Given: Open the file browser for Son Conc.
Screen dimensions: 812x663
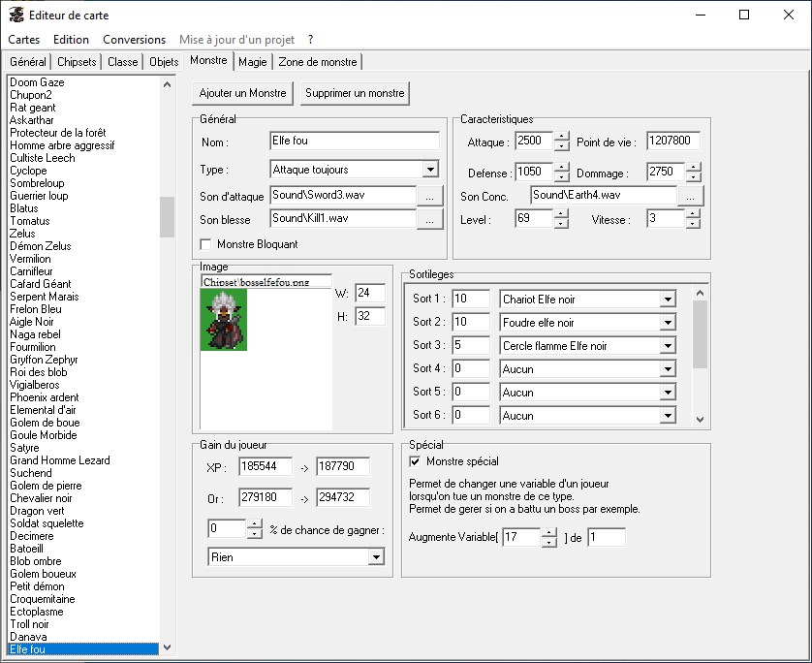Looking at the screenshot, I should (x=690, y=196).
